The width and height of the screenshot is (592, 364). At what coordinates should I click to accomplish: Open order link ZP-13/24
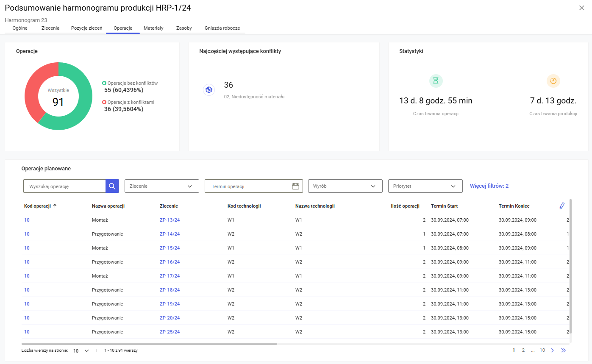[170, 220]
